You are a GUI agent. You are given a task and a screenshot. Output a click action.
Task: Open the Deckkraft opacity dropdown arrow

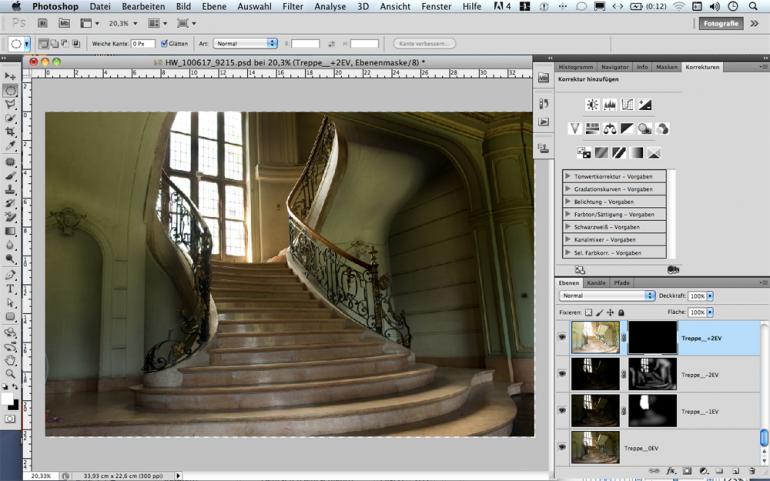[x=710, y=296]
